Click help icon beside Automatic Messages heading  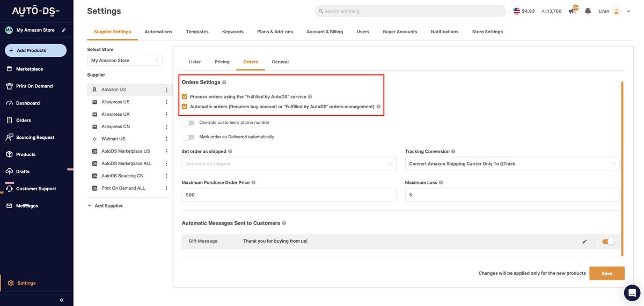pos(284,223)
